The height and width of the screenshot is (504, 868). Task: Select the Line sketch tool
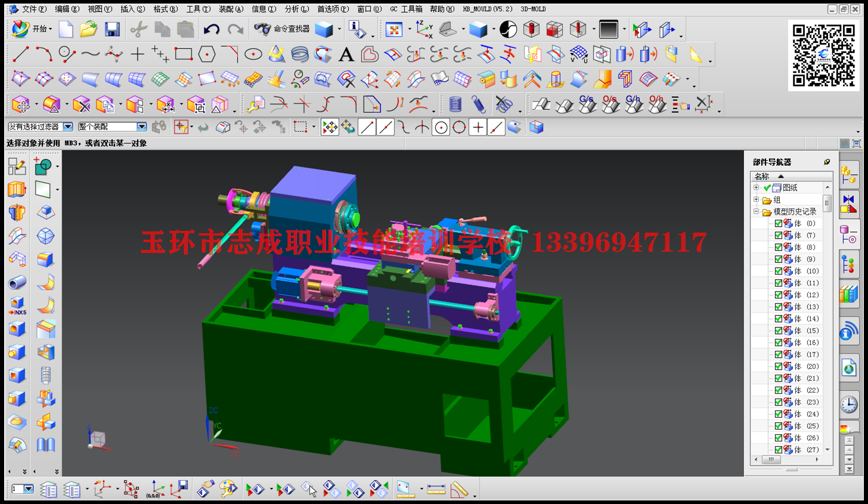pyautogui.click(x=21, y=54)
